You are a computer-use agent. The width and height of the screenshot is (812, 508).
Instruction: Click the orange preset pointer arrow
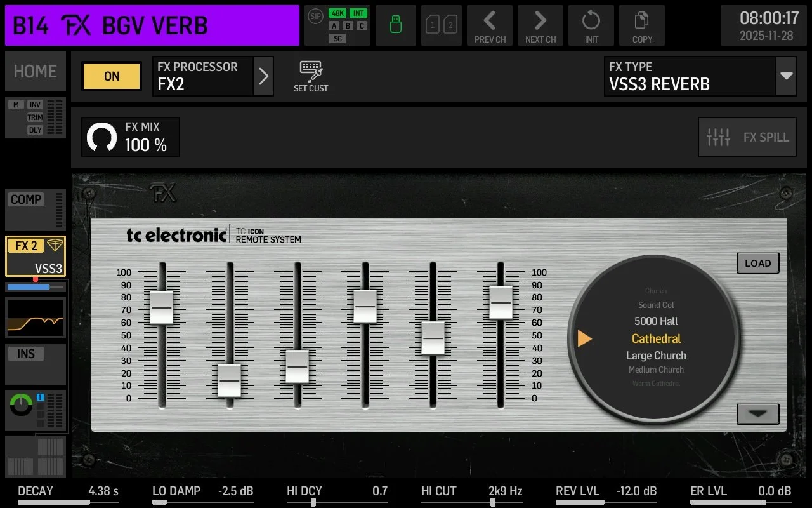pyautogui.click(x=584, y=338)
